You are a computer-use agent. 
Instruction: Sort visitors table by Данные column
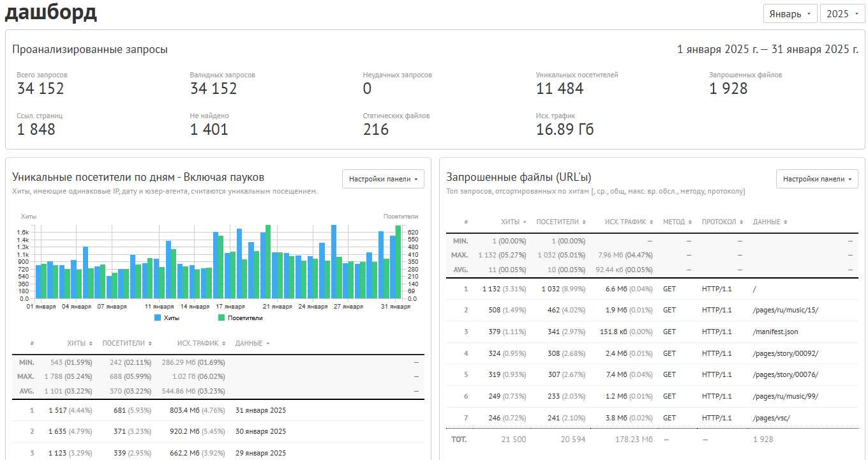(252, 343)
